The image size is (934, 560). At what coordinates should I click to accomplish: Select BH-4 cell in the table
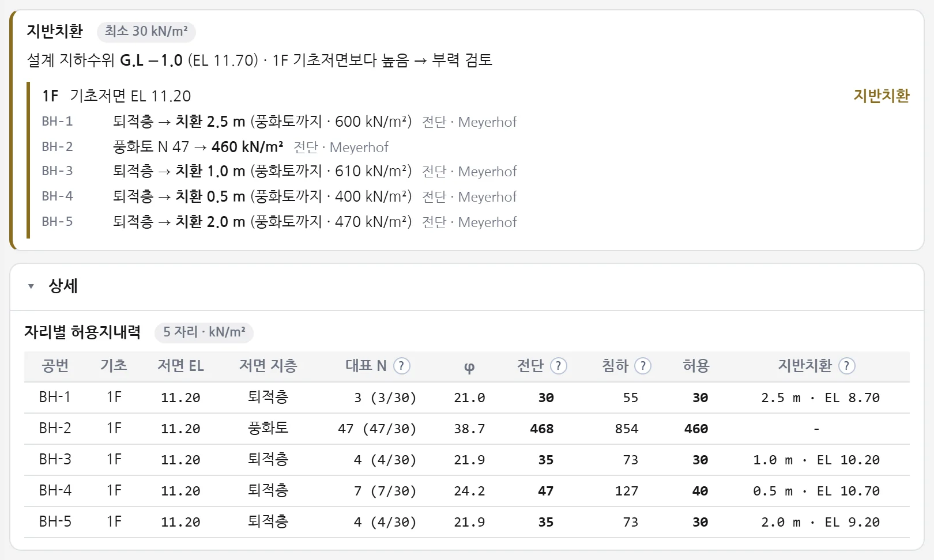55,490
